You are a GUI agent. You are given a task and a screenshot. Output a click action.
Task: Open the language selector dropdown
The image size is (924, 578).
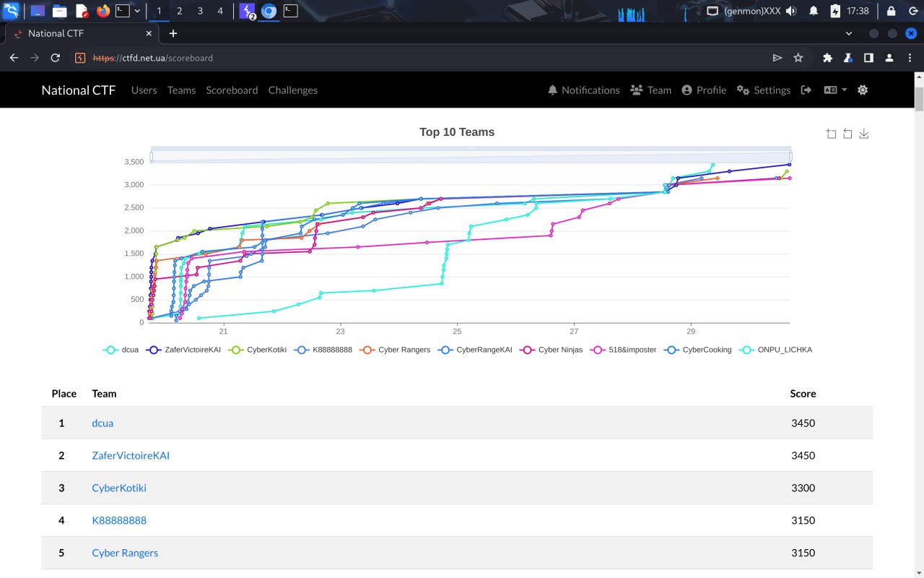(835, 90)
